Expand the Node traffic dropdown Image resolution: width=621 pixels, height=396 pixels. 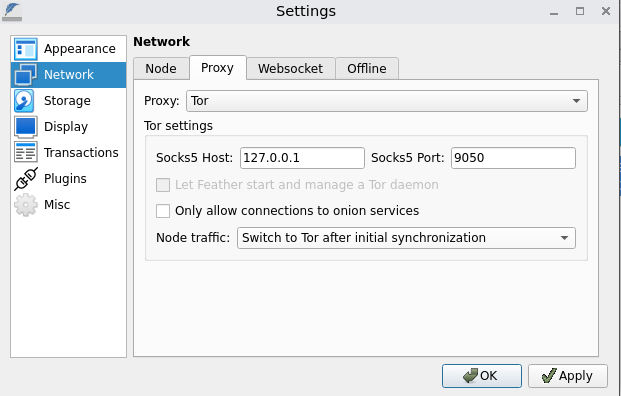point(406,238)
